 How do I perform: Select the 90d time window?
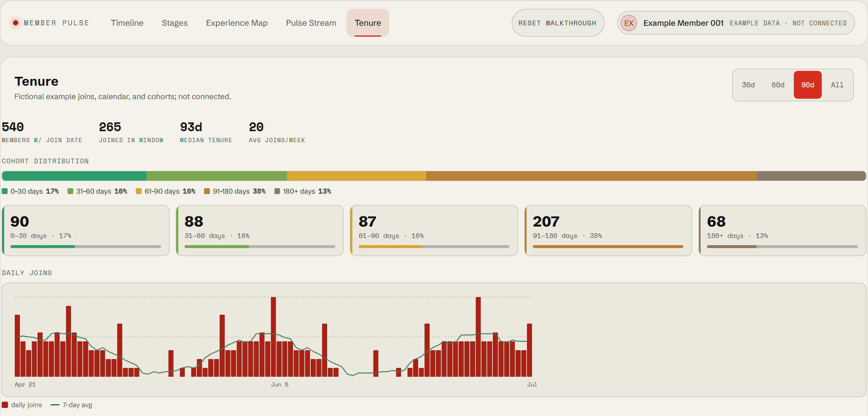point(807,85)
